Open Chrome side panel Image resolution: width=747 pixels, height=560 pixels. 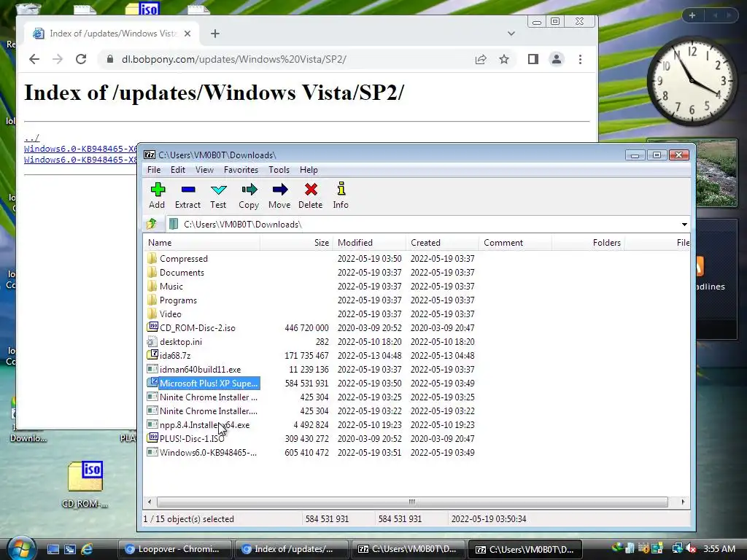533,59
